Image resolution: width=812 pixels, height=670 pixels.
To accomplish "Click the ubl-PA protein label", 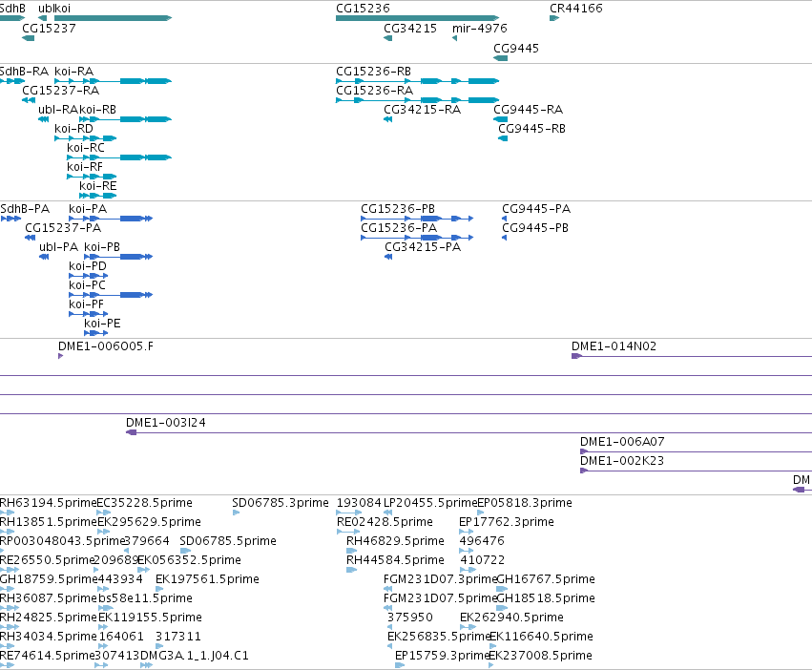I will pyautogui.click(x=58, y=248).
